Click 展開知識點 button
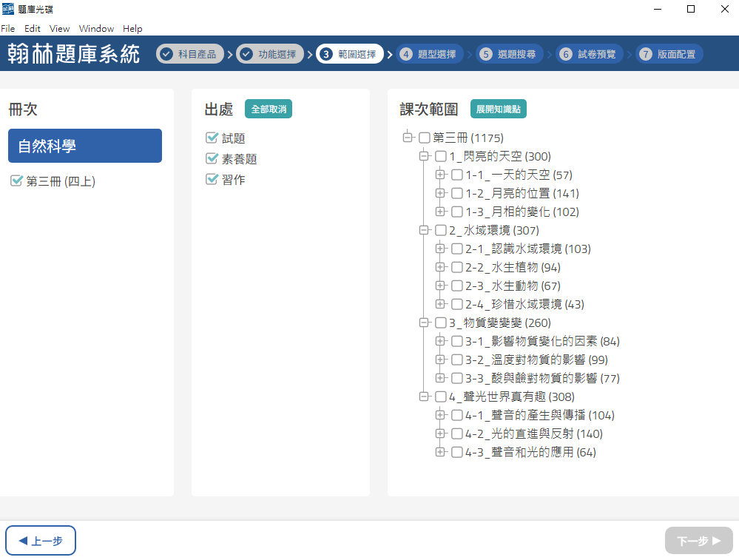The width and height of the screenshot is (739, 560). coord(498,109)
